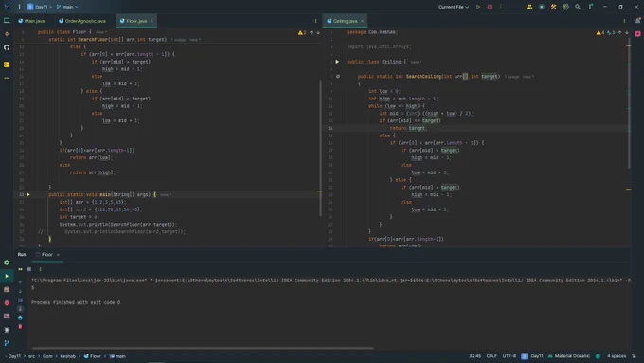The image size is (644, 363).
Task: Open the yellow Bookmarks sidebar icon
Action: pyautogui.click(x=7, y=64)
